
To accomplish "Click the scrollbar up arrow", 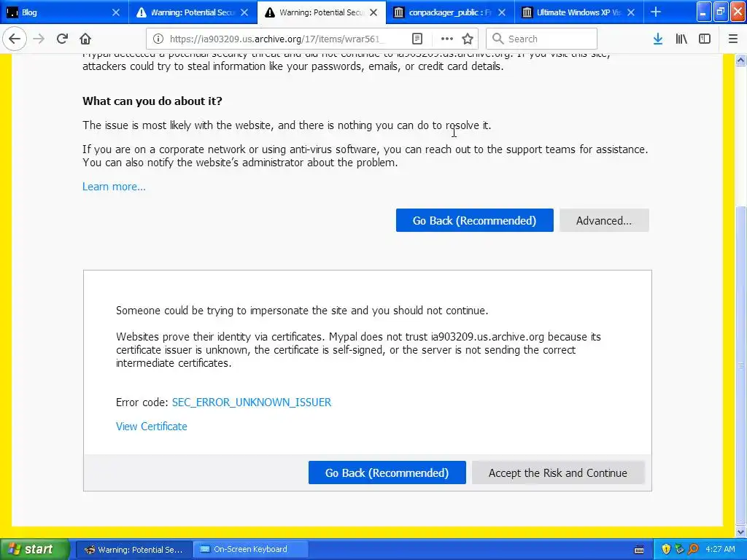I will tap(741, 60).
